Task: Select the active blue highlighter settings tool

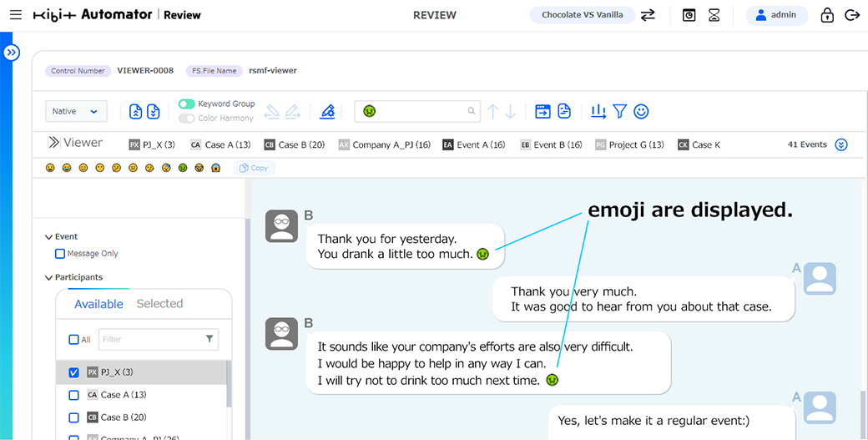Action: click(x=327, y=111)
